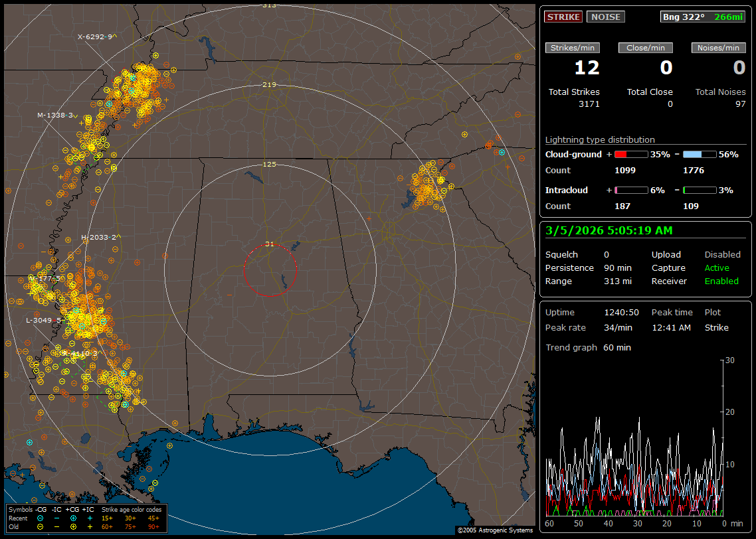The width and height of the screenshot is (756, 539).
Task: Change the Range 313 mi value
Action: (x=617, y=281)
